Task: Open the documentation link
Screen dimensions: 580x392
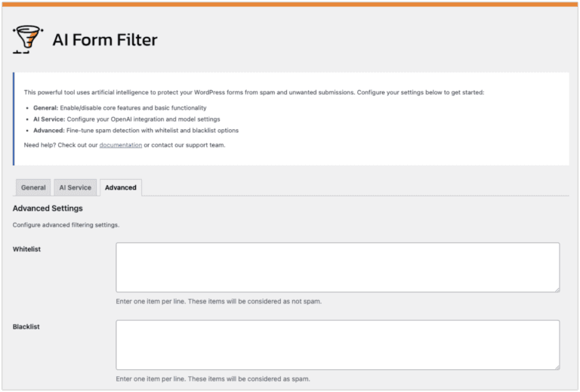Action: point(121,145)
